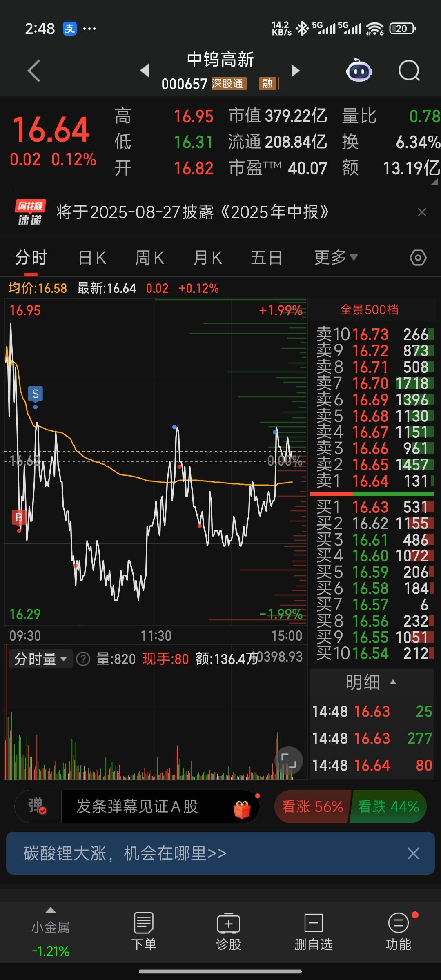The height and width of the screenshot is (980, 441).
Task: Switch to 周K tab
Action: point(150,258)
